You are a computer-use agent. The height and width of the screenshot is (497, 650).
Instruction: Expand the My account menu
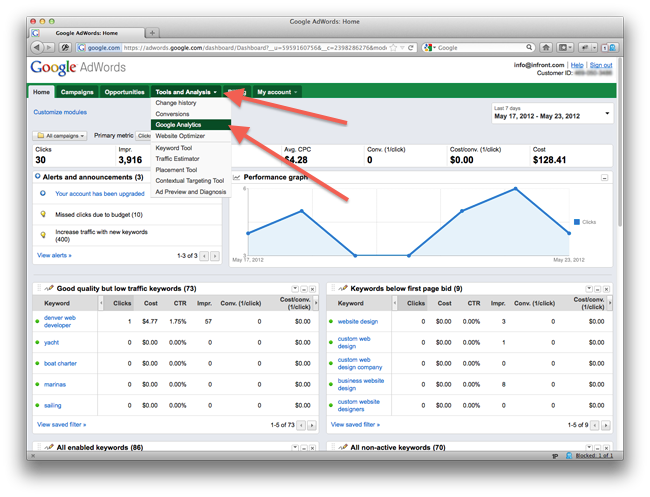(277, 92)
